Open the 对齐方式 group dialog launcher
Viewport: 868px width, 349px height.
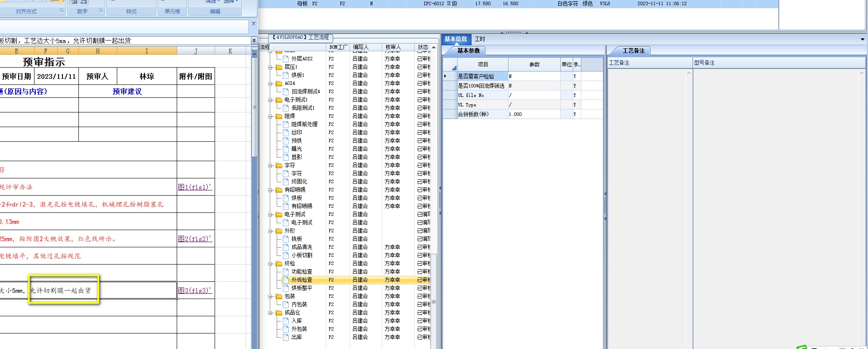(x=62, y=11)
